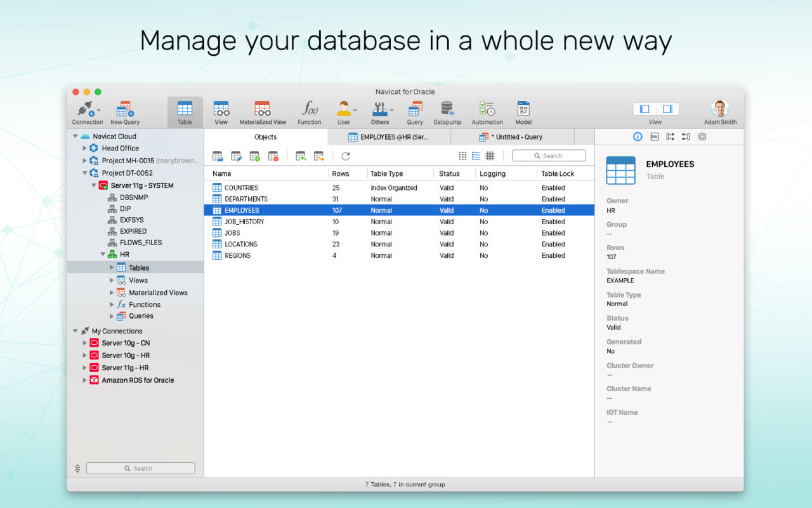This screenshot has height=508, width=812.
Task: Collapse Project DT-0052
Action: click(84, 173)
